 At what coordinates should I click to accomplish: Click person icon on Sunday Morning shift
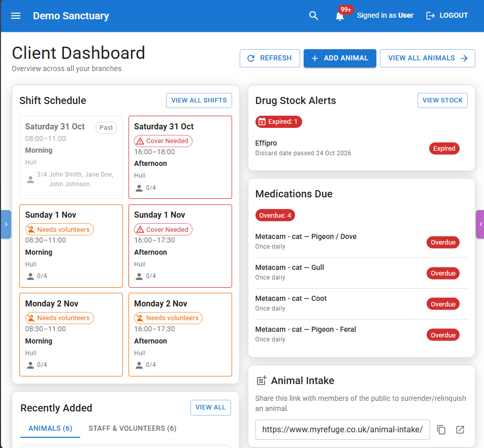pos(30,276)
